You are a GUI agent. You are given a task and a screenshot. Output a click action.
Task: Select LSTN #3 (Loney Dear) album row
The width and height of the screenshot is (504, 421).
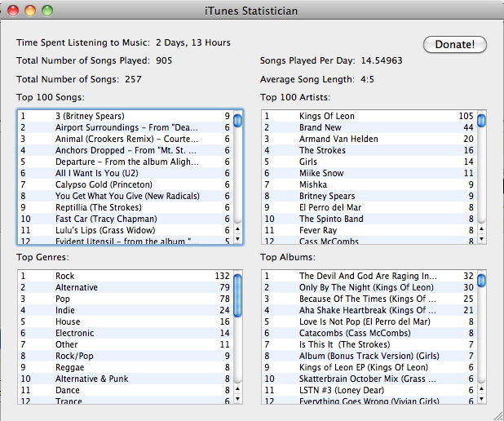pos(369,390)
